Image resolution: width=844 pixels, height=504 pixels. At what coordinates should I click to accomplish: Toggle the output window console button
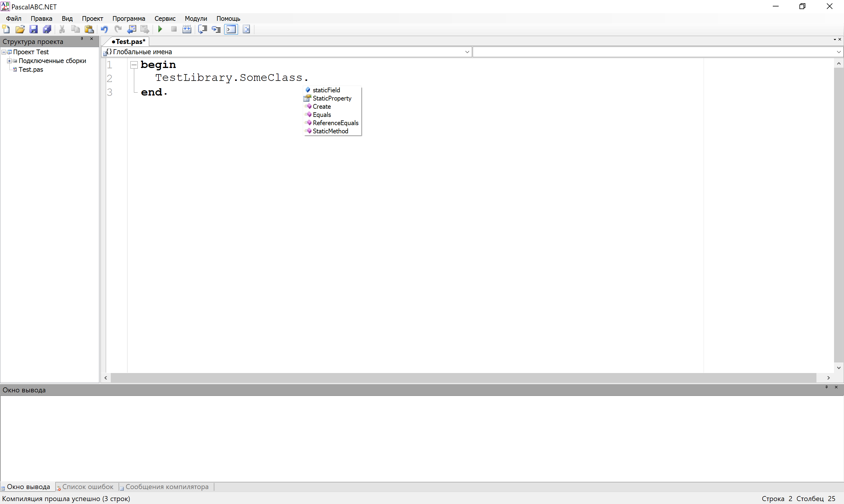231,29
